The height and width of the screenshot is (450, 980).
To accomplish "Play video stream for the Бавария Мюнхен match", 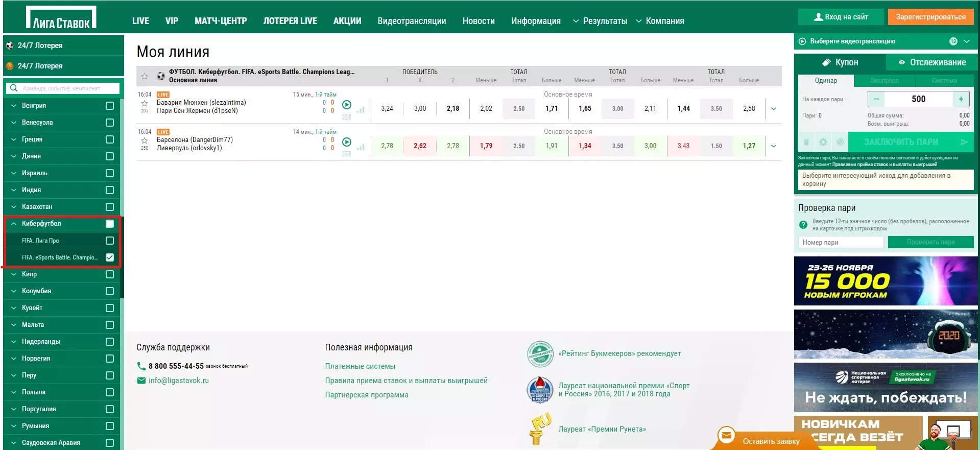I will click(346, 105).
